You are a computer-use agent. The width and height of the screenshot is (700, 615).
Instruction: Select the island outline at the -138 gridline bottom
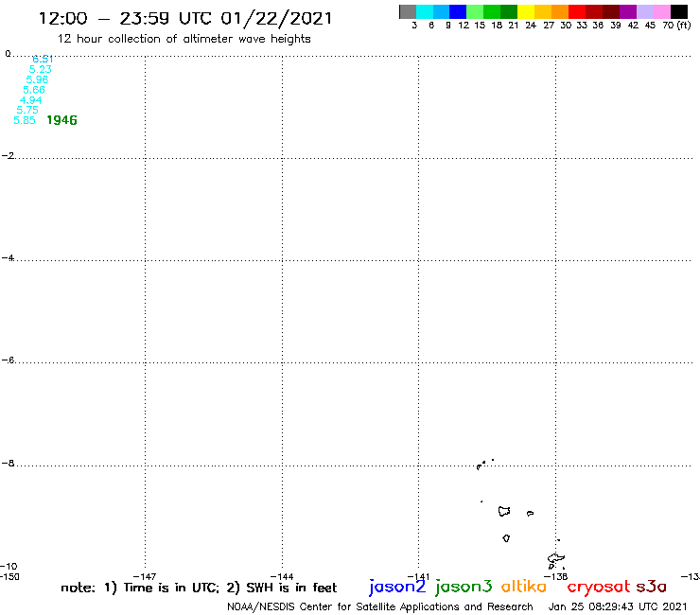pyautogui.click(x=556, y=561)
